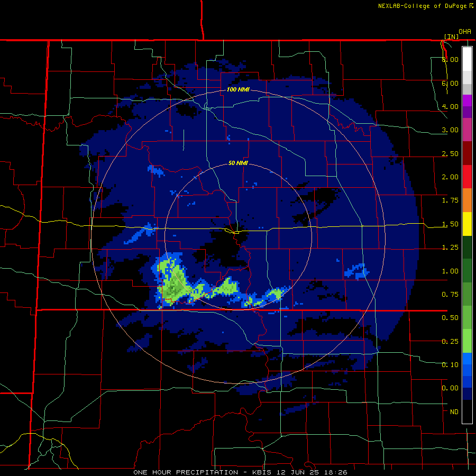Screen dimensions: 476x476
Task: Click the [IN] units label
Action: point(452,36)
